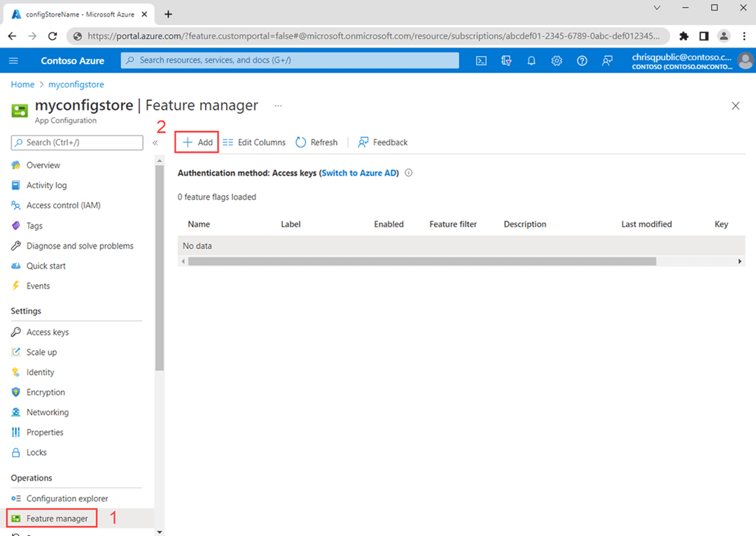The image size is (756, 536).
Task: Send feedback using the megaphone icon
Action: [607, 61]
